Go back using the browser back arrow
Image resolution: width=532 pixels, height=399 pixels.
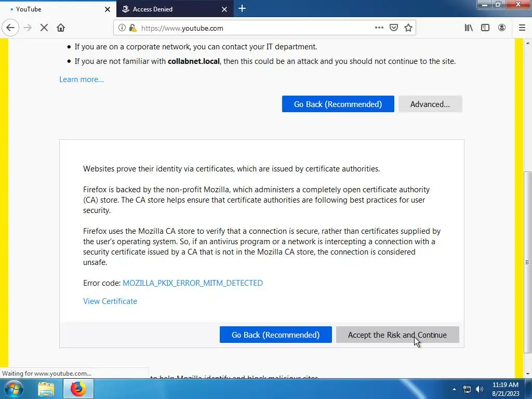point(10,28)
